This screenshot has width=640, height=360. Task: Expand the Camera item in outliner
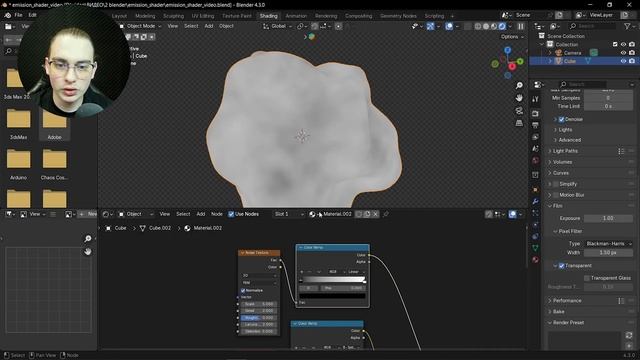pos(550,53)
